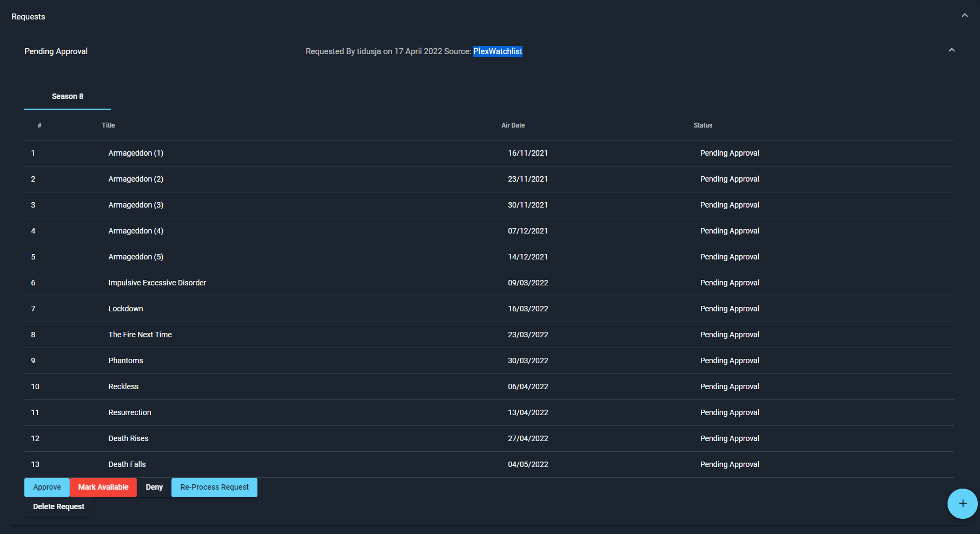
Task: Click the Lockdown episode title
Action: coord(125,309)
